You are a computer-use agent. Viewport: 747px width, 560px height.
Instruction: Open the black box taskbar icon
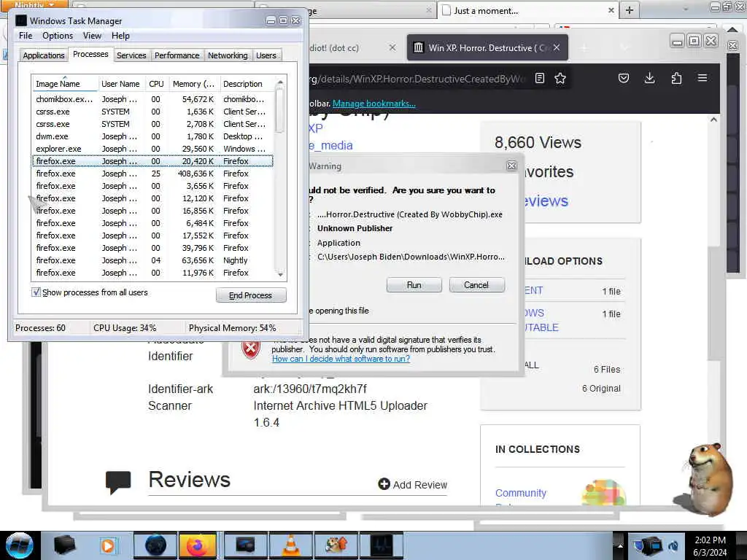65,545
